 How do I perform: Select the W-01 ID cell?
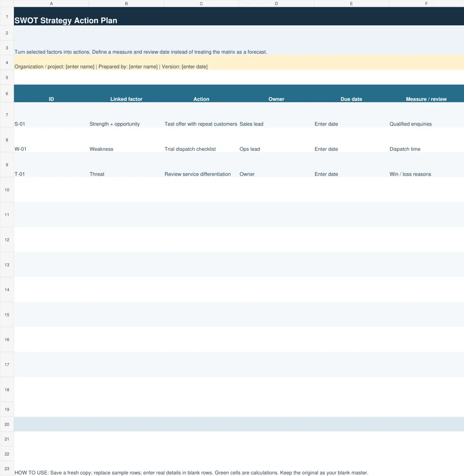coord(51,140)
